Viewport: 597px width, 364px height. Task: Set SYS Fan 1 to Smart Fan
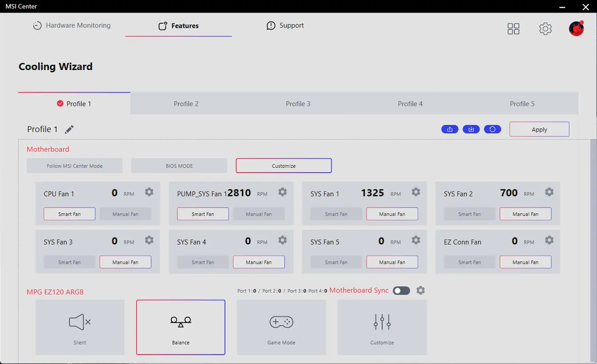[336, 214]
